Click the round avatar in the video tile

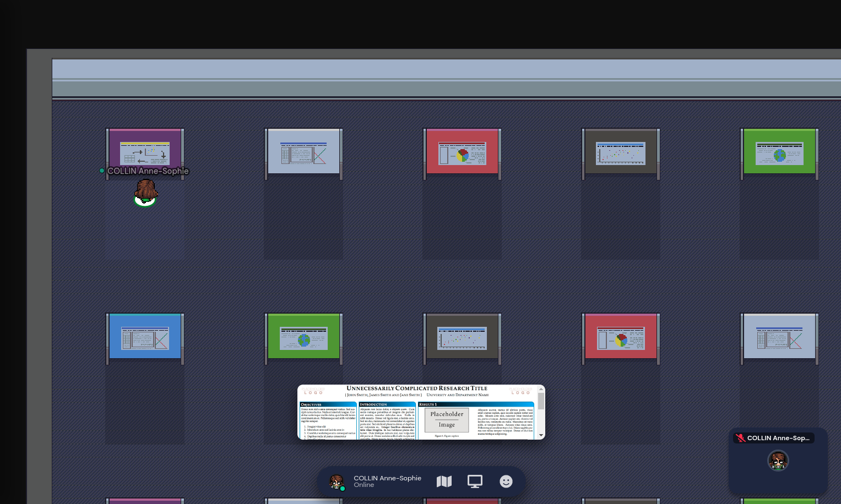(x=778, y=461)
